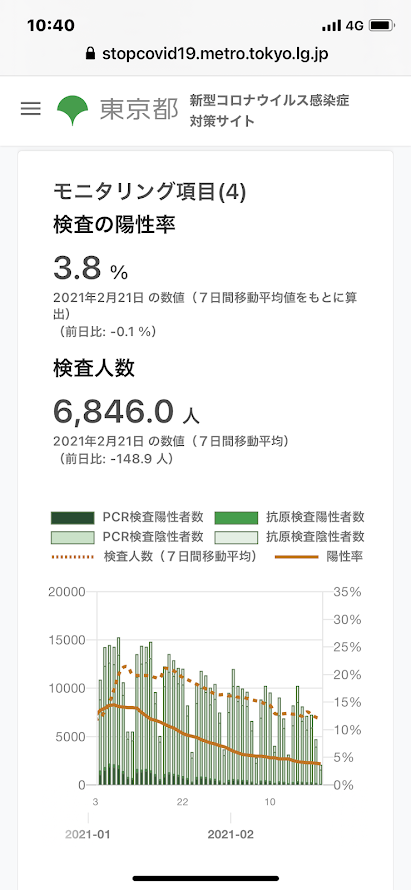Open the hamburger navigation menu
This screenshot has width=411, height=890.
[x=31, y=109]
